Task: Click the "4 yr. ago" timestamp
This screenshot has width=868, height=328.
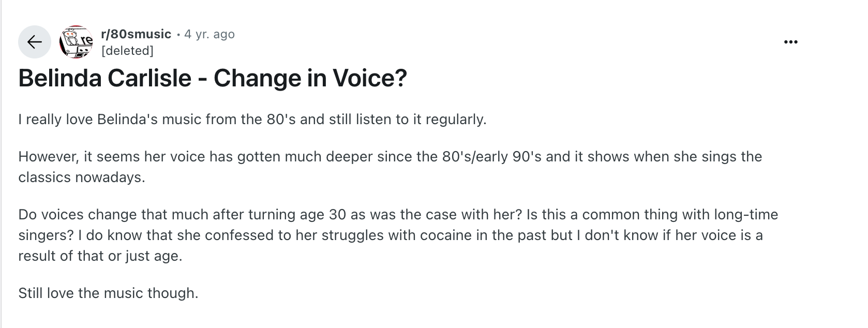Action: 209,34
